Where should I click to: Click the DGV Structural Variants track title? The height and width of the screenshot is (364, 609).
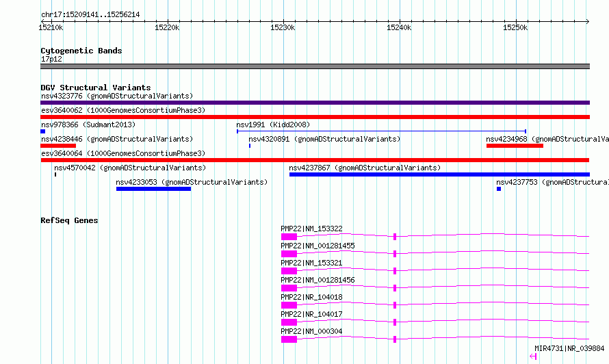point(96,88)
